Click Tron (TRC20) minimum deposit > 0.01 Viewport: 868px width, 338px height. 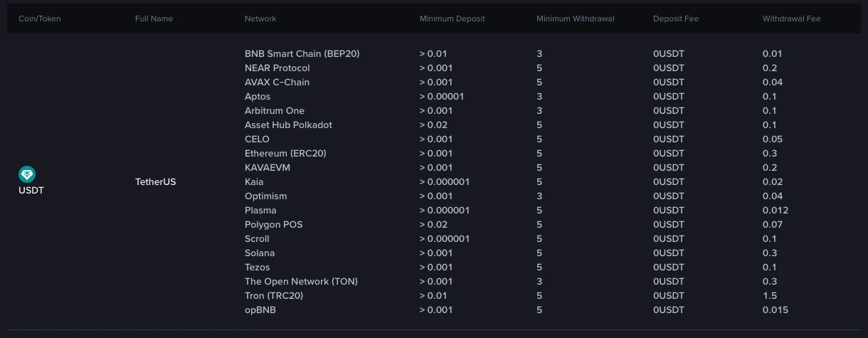433,296
